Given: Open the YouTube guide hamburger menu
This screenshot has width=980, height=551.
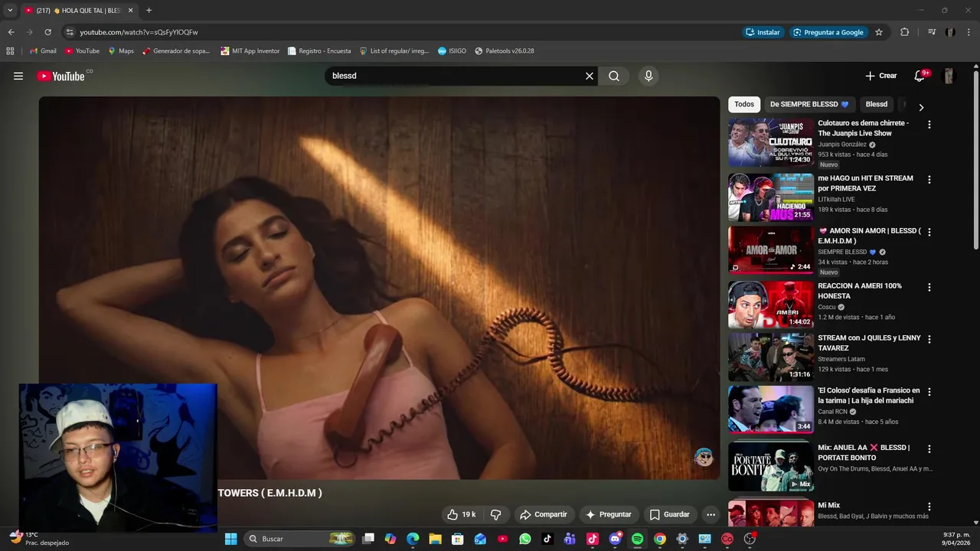Looking at the screenshot, I should click(x=18, y=76).
